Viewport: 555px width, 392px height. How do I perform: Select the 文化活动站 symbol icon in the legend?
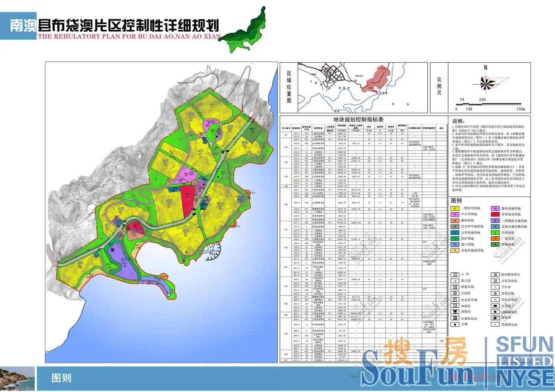coord(495,281)
